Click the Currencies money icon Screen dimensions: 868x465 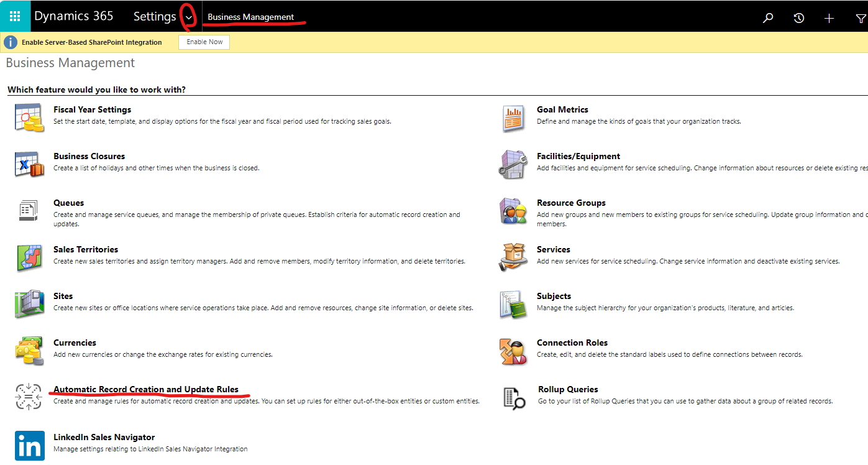point(29,350)
